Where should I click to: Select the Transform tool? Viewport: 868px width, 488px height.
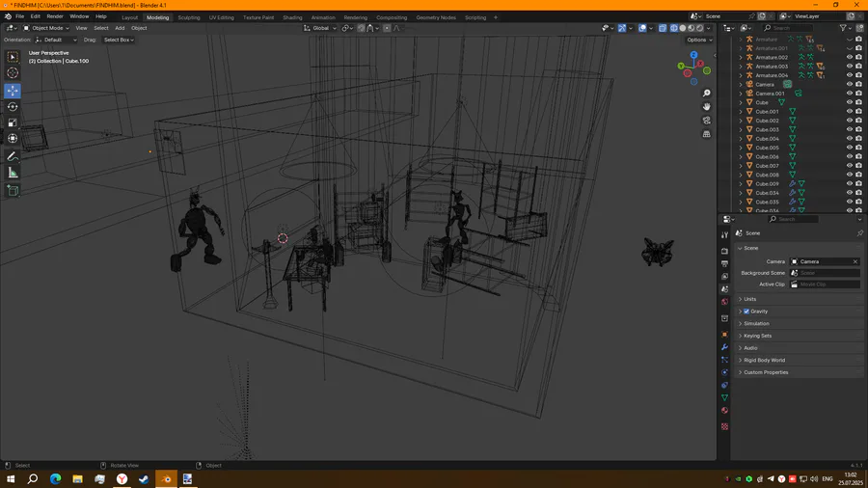coord(13,139)
